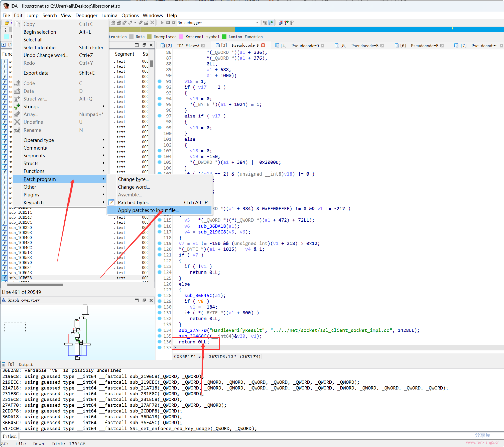The width and height of the screenshot is (504, 447).
Task: Open the Debugger menu
Action: (86, 15)
